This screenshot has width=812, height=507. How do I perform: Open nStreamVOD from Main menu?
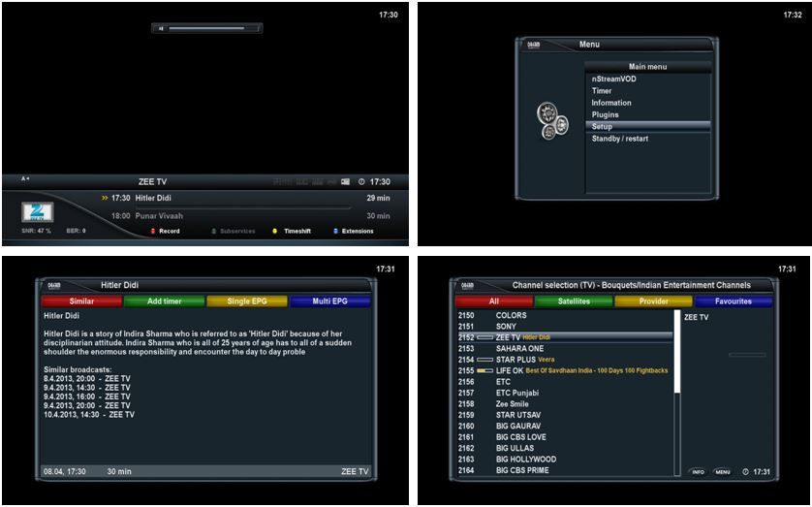[x=648, y=79]
